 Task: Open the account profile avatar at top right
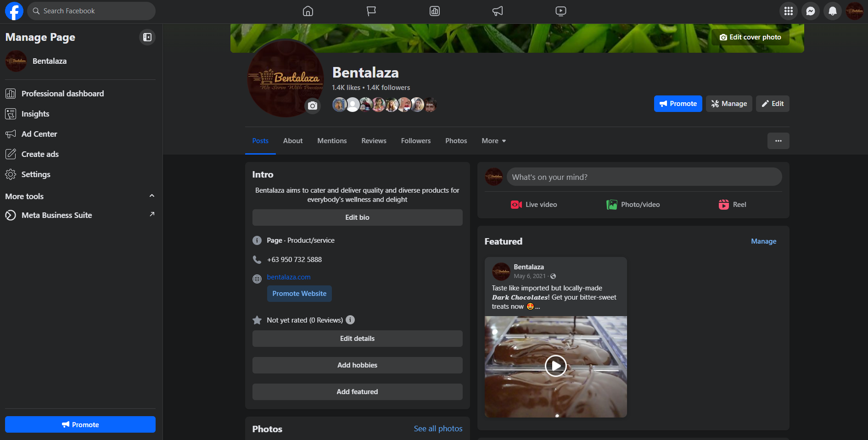coord(855,11)
